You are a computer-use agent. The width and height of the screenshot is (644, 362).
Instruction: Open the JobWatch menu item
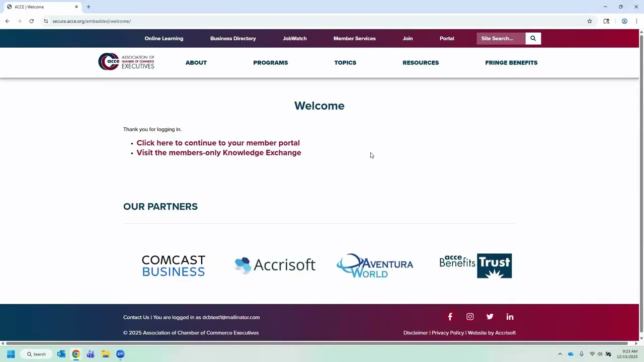[295, 38]
